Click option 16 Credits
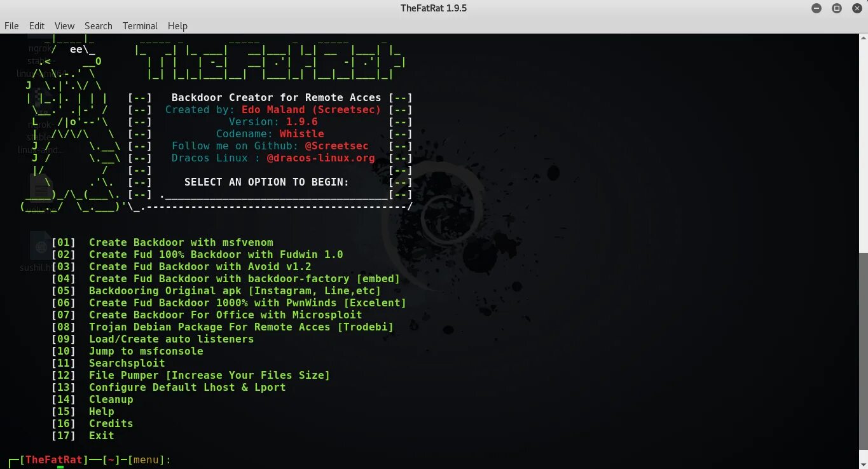Image resolution: width=868 pixels, height=469 pixels. click(92, 423)
